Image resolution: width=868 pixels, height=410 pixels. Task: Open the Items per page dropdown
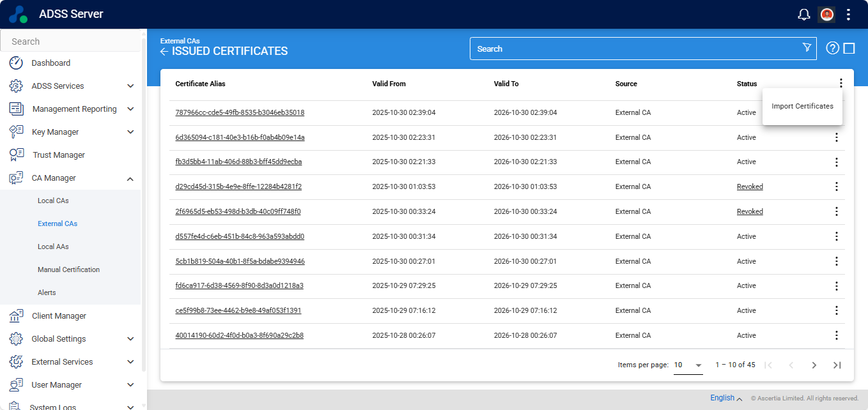click(x=688, y=365)
